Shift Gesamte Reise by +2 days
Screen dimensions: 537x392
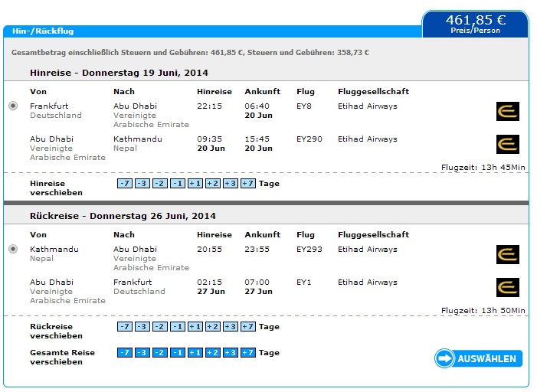point(213,353)
